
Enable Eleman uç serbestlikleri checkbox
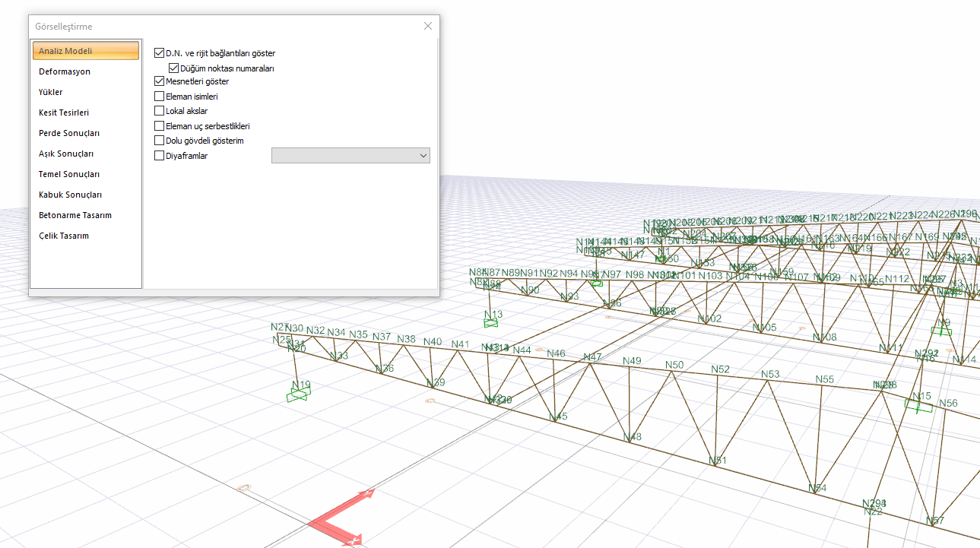(x=159, y=126)
